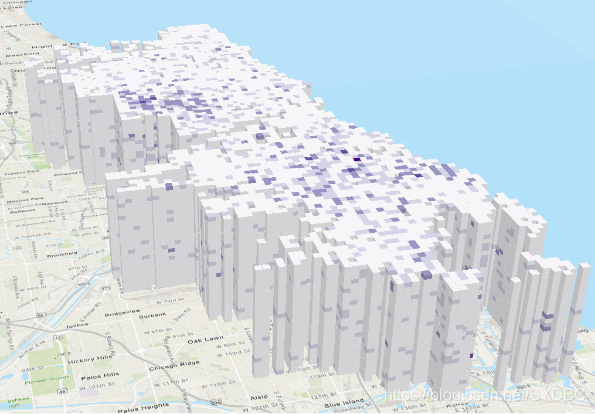
Task: Select the Melrose Park label
Action: [25, 200]
